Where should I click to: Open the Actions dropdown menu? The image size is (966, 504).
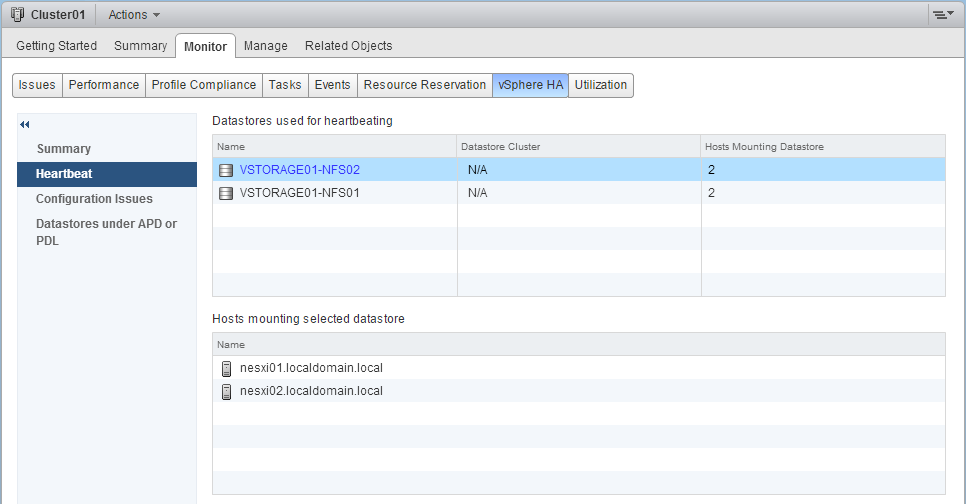(133, 15)
